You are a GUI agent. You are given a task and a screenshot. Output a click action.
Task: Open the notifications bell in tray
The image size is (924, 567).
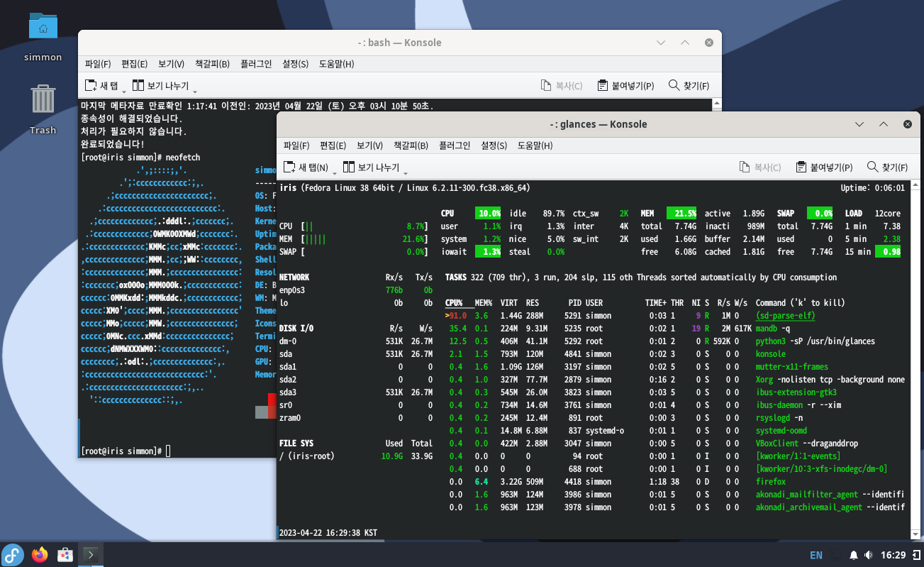pos(854,555)
